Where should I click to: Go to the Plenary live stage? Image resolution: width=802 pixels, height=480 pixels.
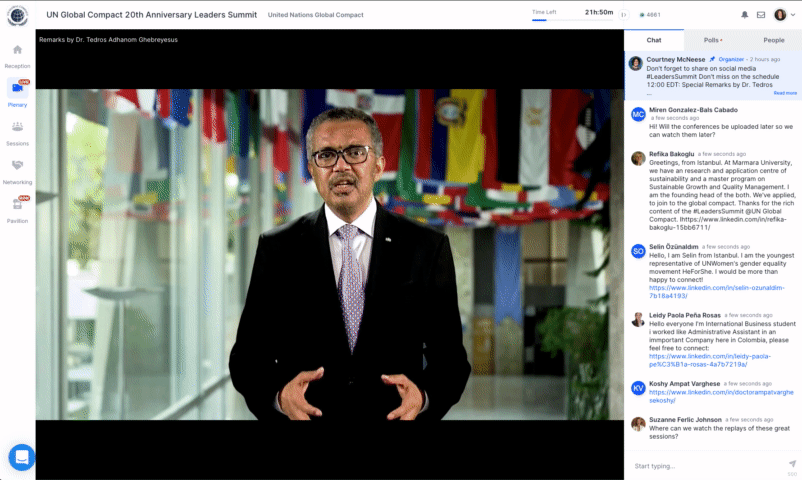(x=17, y=92)
